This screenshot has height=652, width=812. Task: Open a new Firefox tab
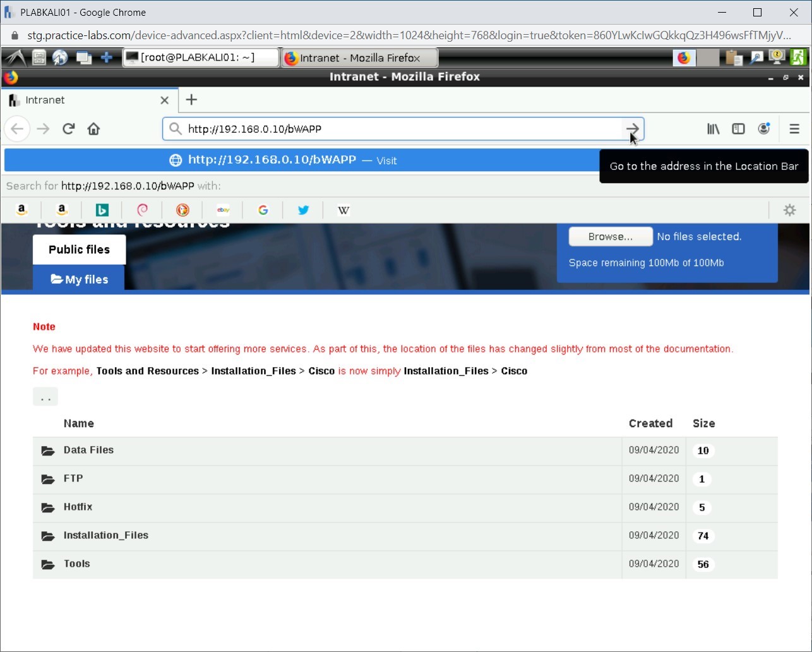(x=191, y=100)
